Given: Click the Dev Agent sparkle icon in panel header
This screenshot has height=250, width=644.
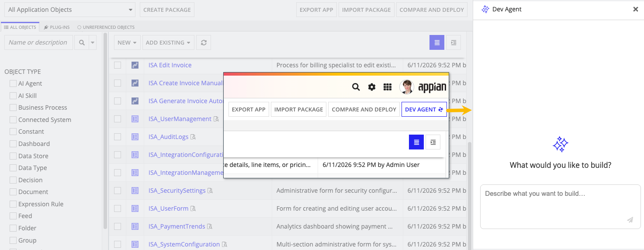Looking at the screenshot, I should pos(485,9).
